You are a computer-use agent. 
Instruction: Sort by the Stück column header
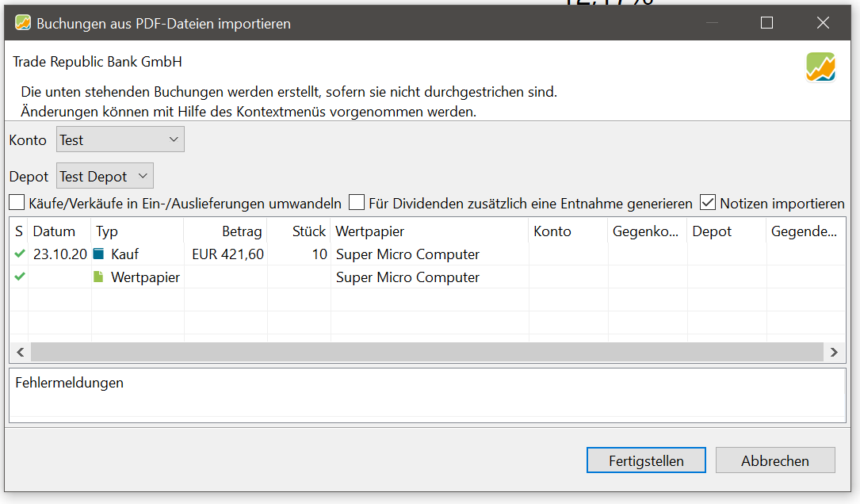(x=299, y=231)
